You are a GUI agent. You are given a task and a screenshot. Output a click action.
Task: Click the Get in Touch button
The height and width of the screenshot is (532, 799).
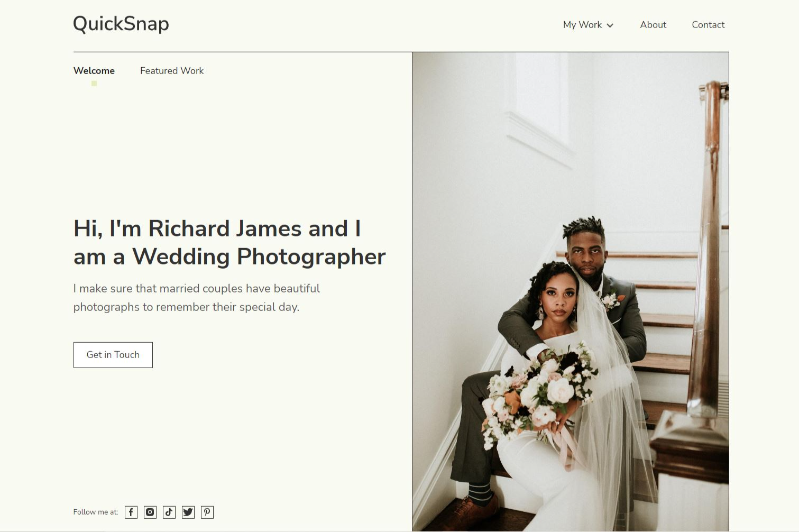pos(113,355)
